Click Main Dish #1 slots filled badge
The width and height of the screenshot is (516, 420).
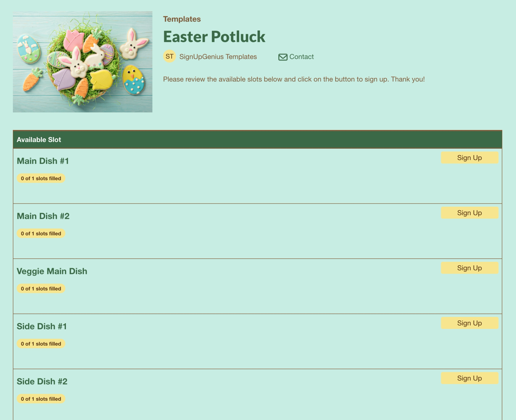[x=41, y=178]
